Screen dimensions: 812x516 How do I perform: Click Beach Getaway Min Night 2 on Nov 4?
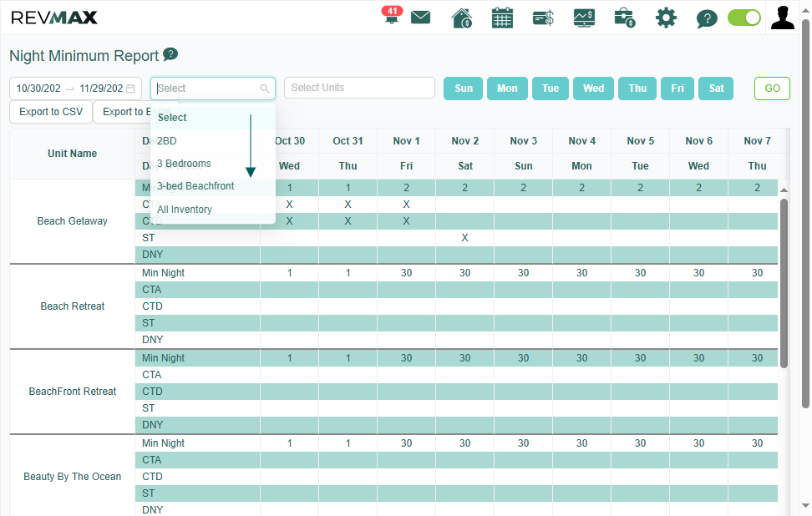(582, 188)
